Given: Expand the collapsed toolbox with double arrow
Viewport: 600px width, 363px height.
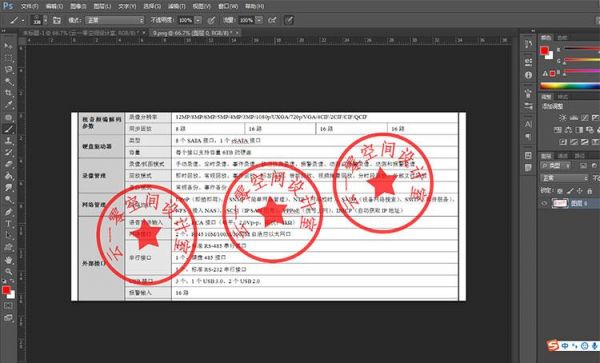Looking at the screenshot, I should point(3,31).
